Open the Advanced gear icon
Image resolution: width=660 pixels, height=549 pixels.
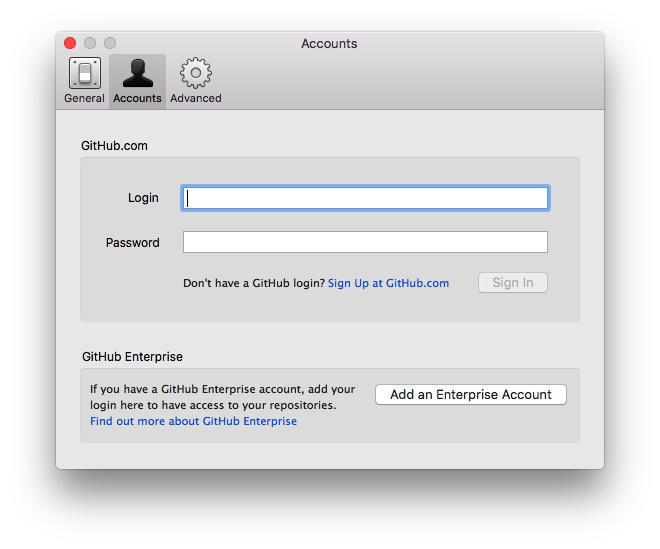click(x=195, y=73)
